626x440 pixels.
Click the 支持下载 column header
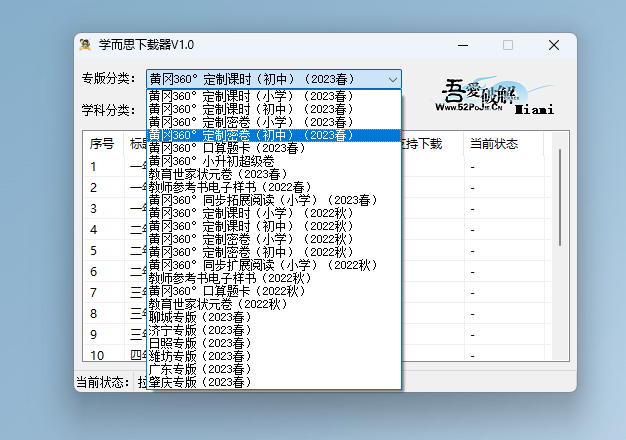432,144
